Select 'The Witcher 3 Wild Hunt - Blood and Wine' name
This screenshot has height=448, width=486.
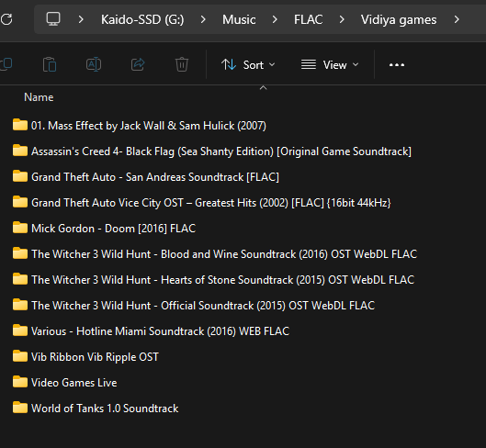(x=224, y=254)
